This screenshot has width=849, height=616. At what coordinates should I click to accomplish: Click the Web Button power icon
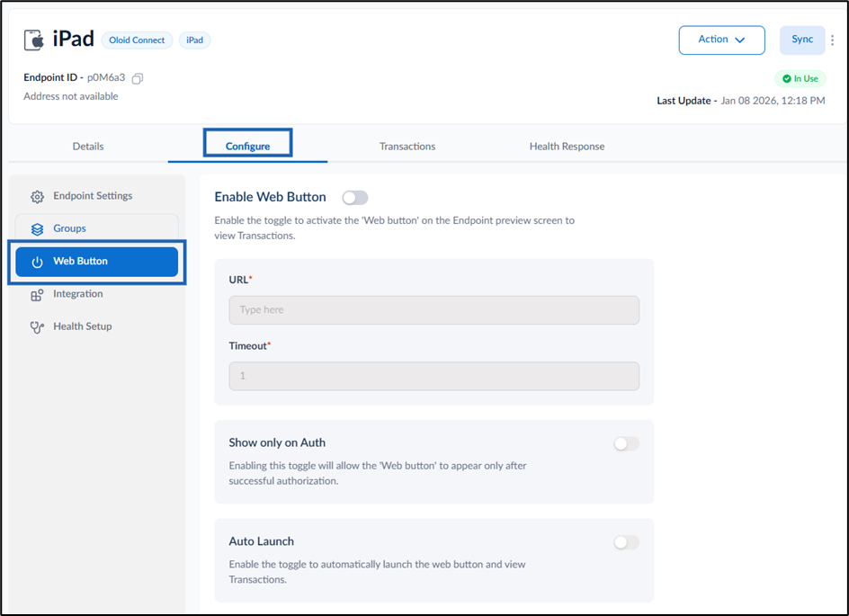click(x=37, y=262)
